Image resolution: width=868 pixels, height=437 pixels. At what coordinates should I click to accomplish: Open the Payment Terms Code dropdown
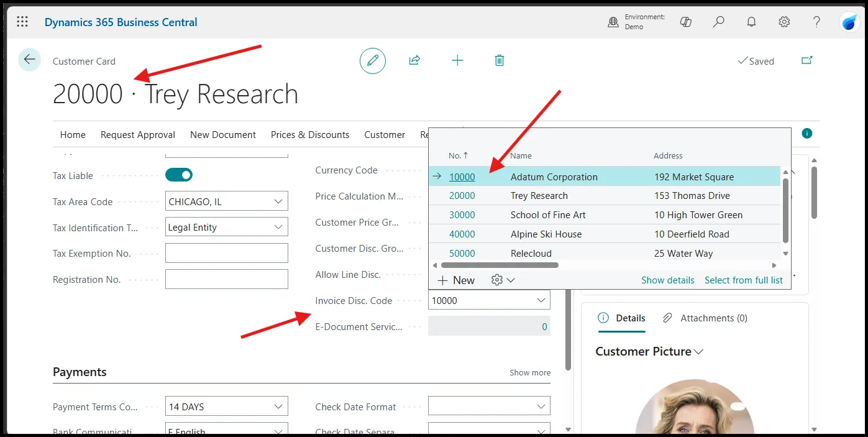278,407
